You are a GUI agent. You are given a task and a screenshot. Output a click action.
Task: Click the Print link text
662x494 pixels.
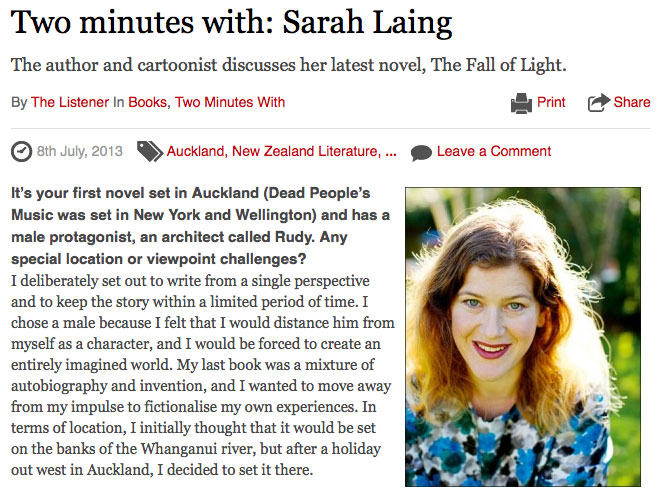551,102
